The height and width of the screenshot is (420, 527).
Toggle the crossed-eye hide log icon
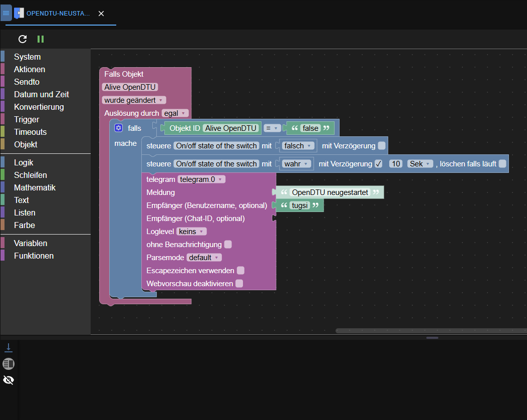[x=9, y=380]
